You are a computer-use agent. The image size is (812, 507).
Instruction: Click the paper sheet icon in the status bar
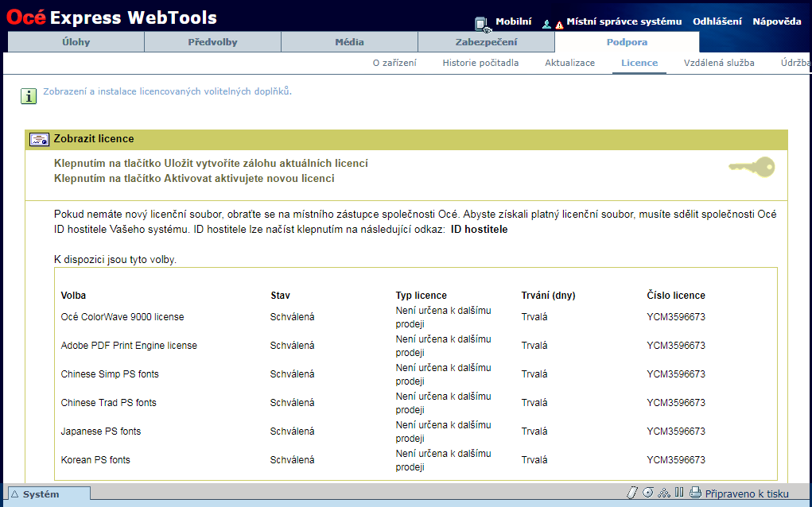pyautogui.click(x=631, y=493)
